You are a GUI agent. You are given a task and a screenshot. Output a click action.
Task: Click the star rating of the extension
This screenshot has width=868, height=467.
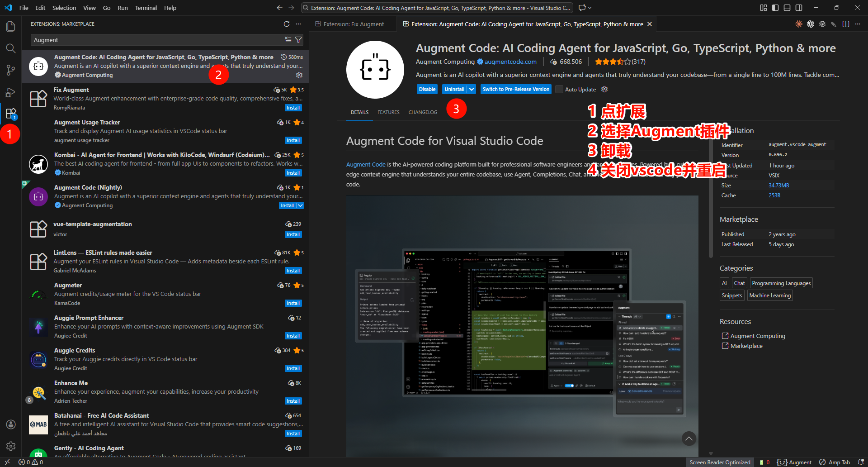613,62
